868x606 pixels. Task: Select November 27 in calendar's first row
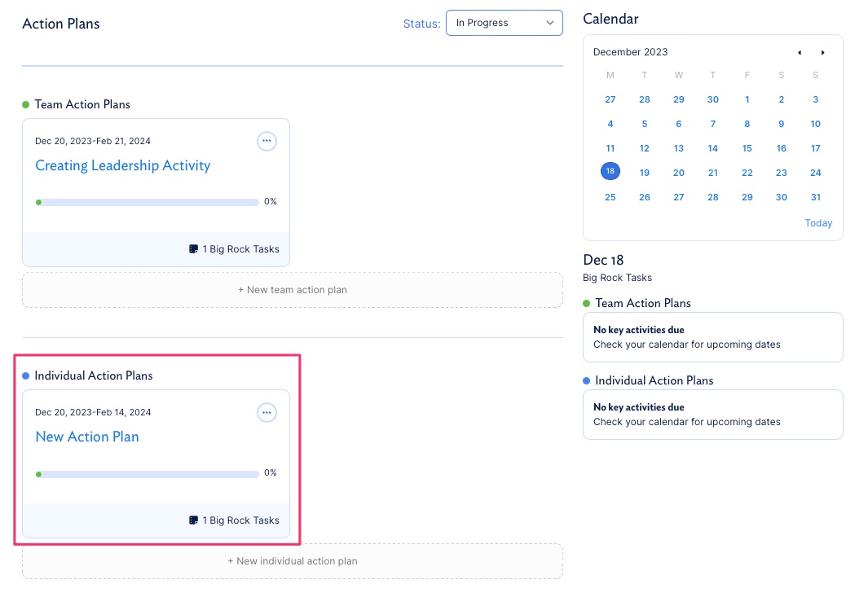[x=610, y=99]
